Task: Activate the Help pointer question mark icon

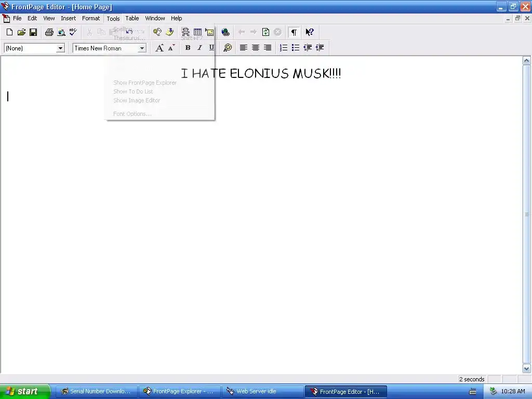Action: [310, 32]
